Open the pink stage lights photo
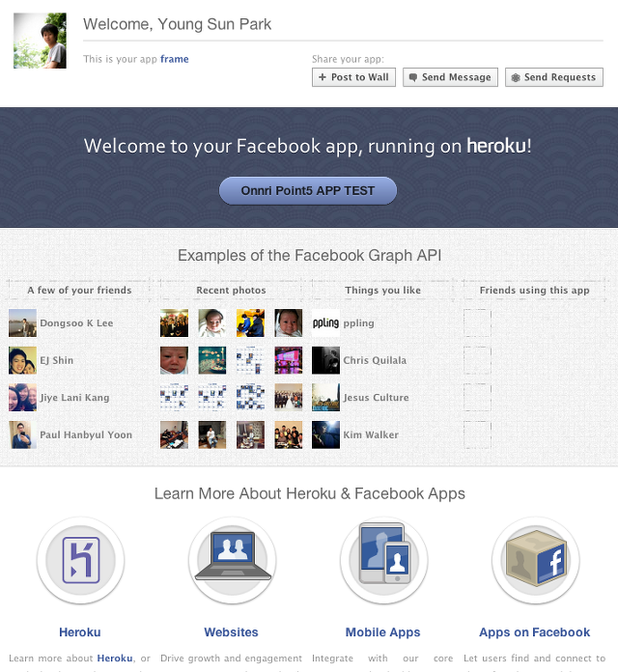Image resolution: width=618 pixels, height=672 pixels. click(x=289, y=360)
